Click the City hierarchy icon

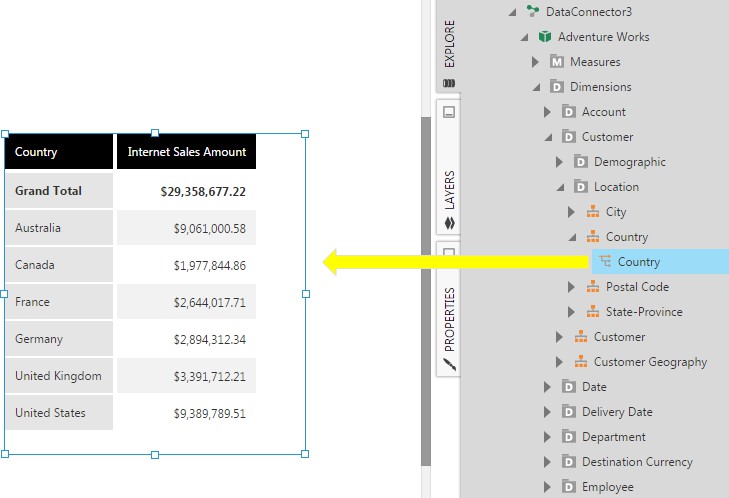593,212
